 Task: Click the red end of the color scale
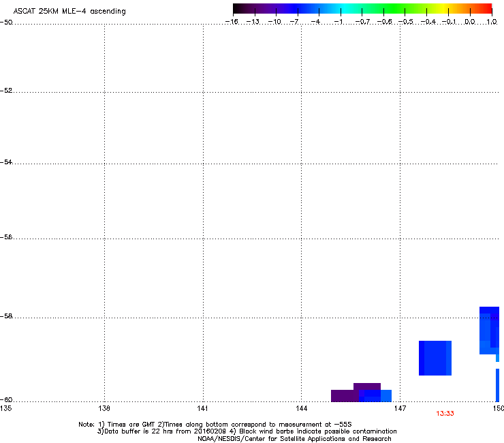pyautogui.click(x=486, y=8)
